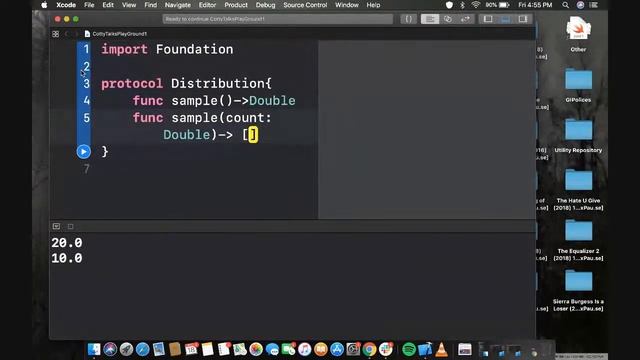Open the Apple menu
The width and height of the screenshot is (640, 360).
[44, 5]
